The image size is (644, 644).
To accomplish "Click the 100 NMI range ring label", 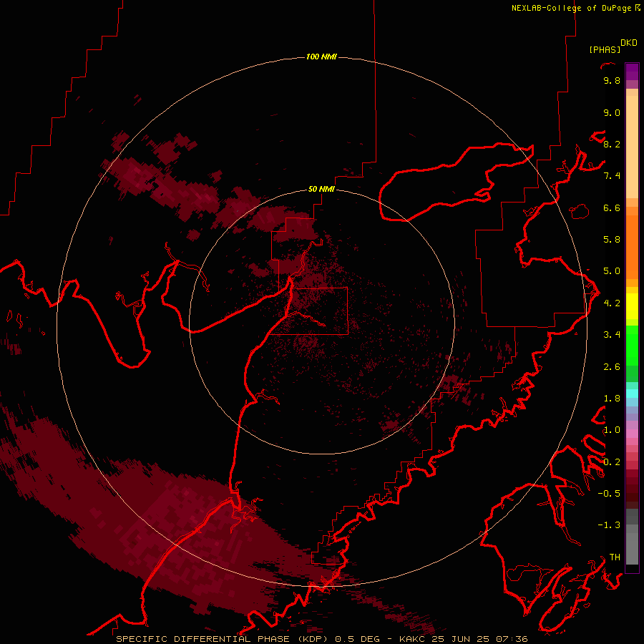I will 321,57.
